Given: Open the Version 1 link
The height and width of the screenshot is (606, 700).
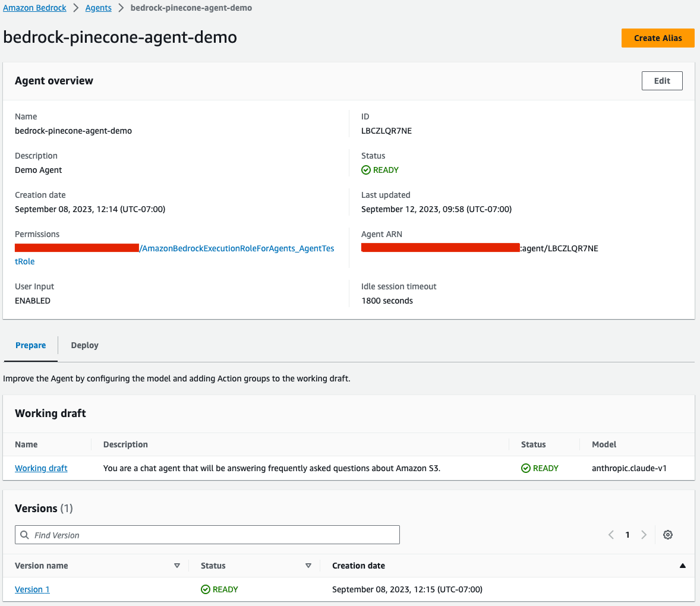Looking at the screenshot, I should [32, 589].
